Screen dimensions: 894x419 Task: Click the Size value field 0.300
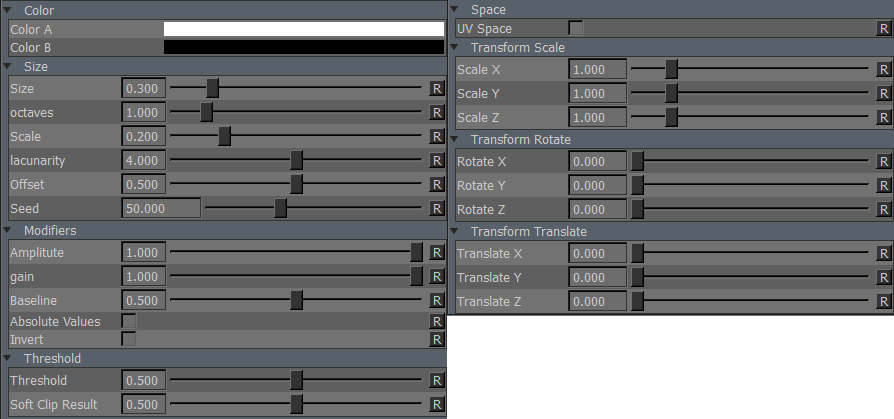[x=144, y=88]
